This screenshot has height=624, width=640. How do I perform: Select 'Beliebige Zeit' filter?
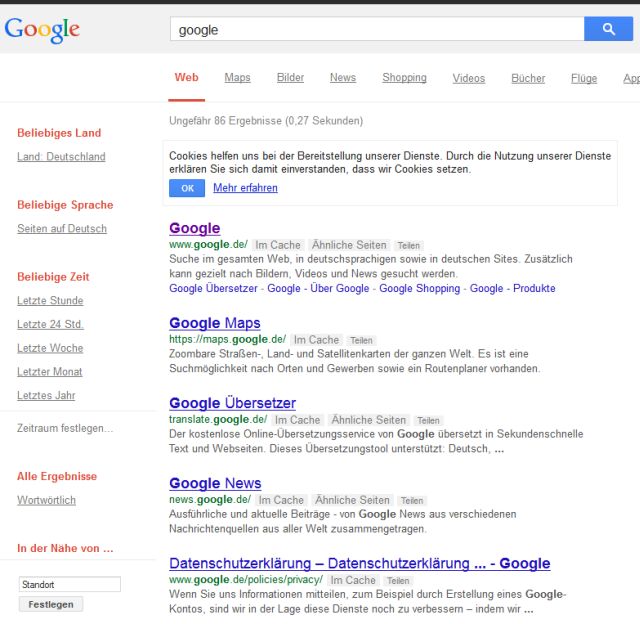pyautogui.click(x=53, y=277)
